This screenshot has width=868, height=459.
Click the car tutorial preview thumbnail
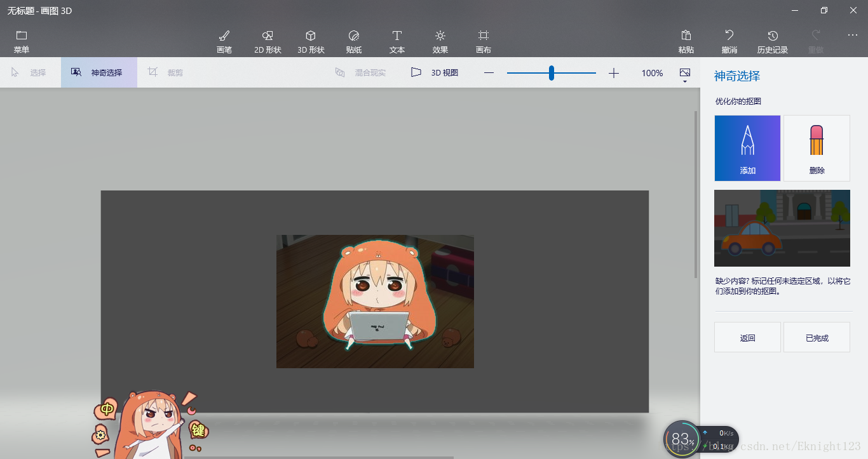782,228
